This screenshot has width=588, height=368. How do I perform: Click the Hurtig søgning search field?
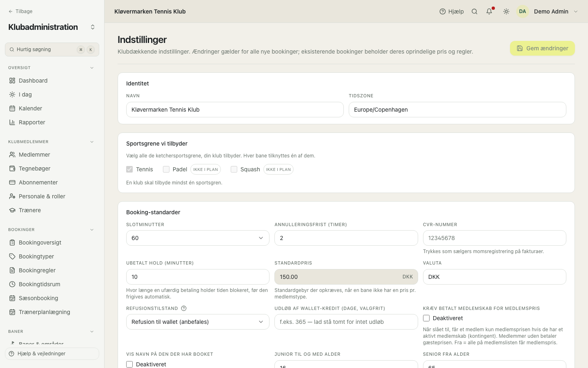click(x=52, y=49)
